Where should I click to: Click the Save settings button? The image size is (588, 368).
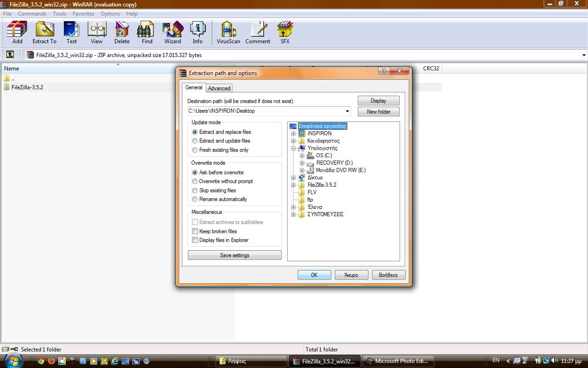point(235,255)
